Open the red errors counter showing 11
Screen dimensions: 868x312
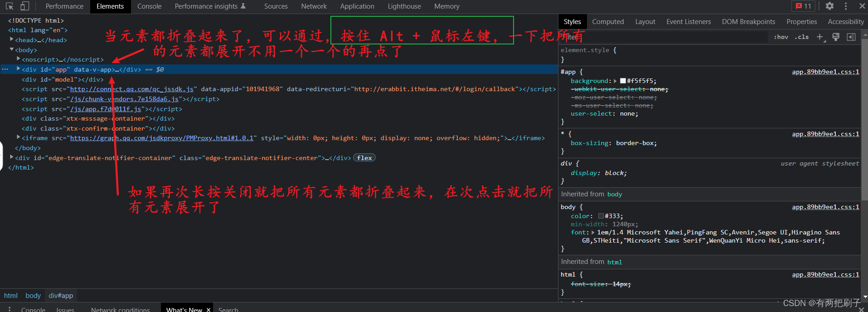803,6
